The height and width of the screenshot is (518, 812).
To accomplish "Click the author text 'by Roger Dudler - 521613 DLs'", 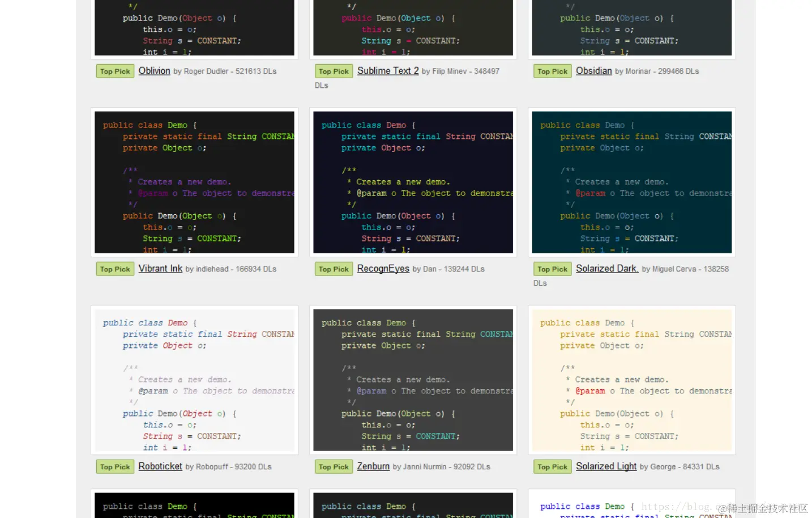I will [x=225, y=71].
